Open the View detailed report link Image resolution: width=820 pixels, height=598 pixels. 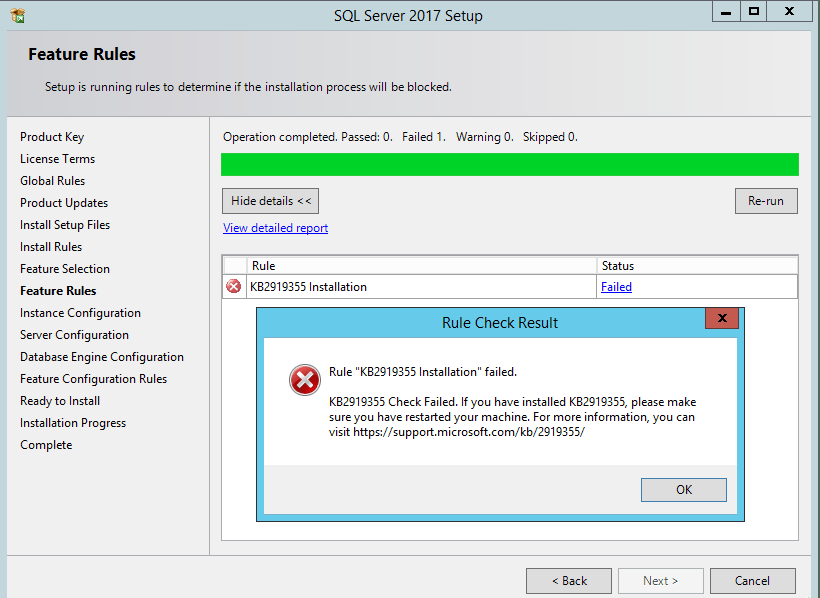tap(276, 228)
